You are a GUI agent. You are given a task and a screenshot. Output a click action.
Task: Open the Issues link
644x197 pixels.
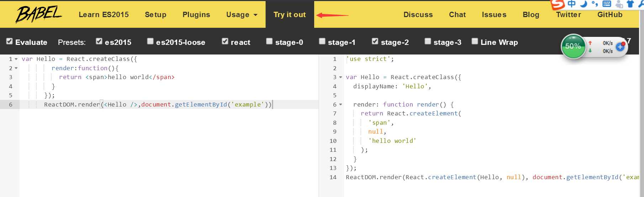coord(494,15)
